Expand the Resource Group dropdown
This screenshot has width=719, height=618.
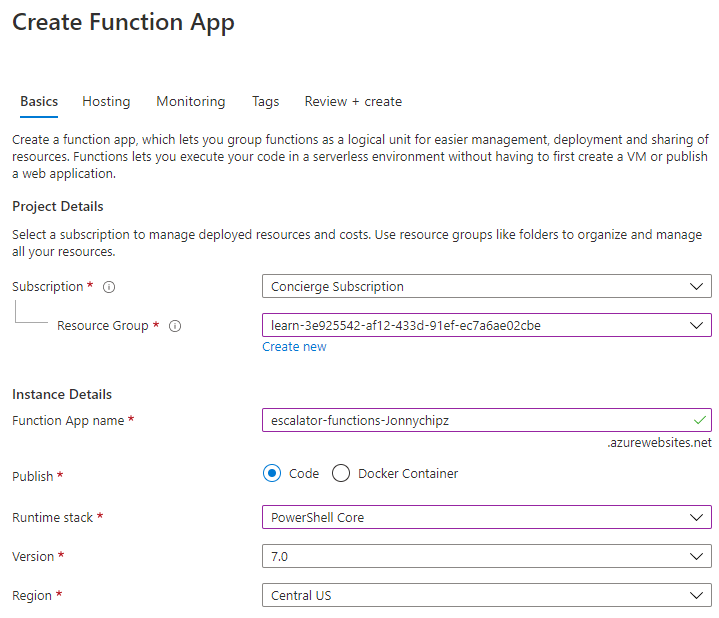click(486, 326)
